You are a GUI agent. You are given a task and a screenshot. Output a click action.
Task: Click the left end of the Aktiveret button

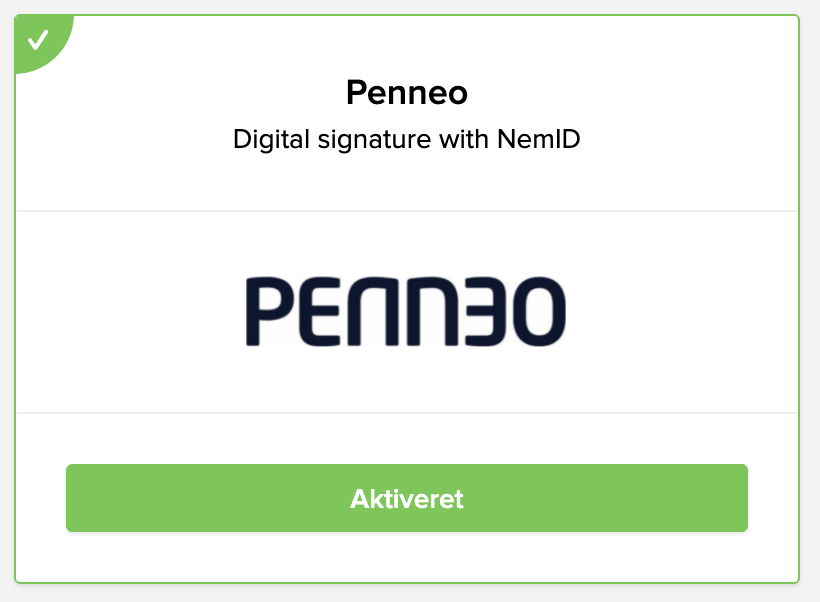point(86,498)
